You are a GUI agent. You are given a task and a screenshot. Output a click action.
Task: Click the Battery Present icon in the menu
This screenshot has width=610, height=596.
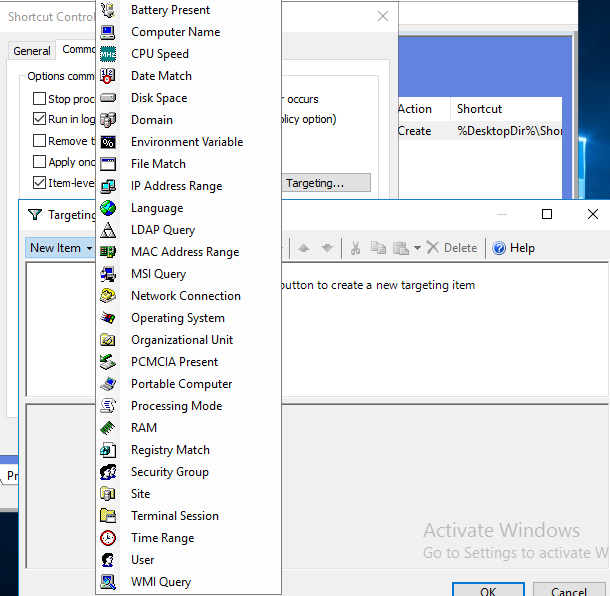pos(108,10)
